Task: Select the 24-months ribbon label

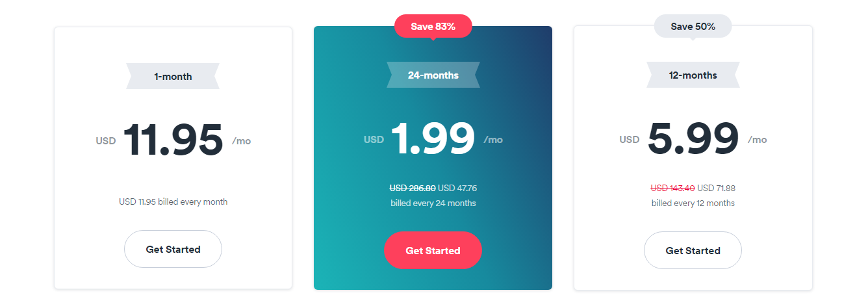Action: tap(433, 75)
